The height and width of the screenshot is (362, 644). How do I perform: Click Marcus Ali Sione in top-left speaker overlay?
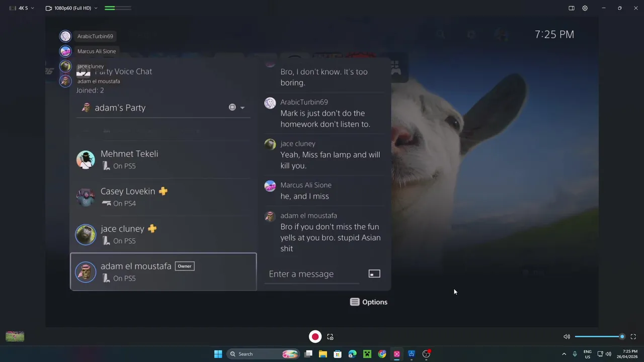coord(89,51)
